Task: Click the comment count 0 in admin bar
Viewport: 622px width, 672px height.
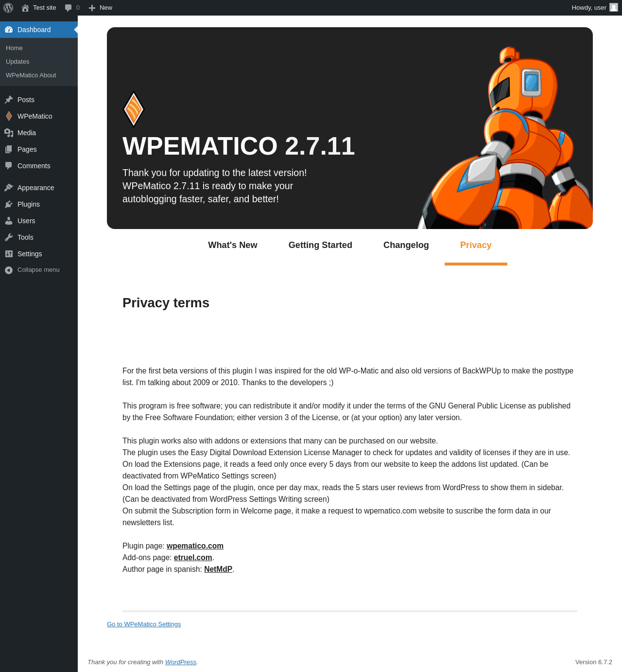Action: tap(78, 8)
